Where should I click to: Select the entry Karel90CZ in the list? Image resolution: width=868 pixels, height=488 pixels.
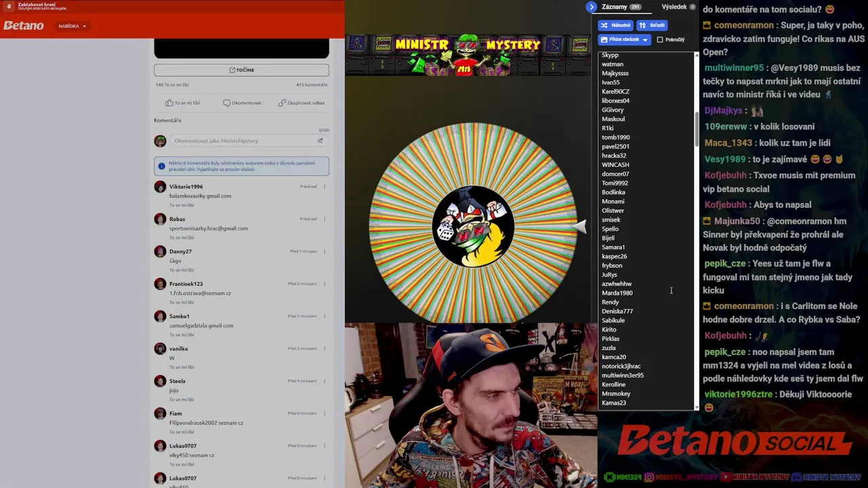pos(616,91)
